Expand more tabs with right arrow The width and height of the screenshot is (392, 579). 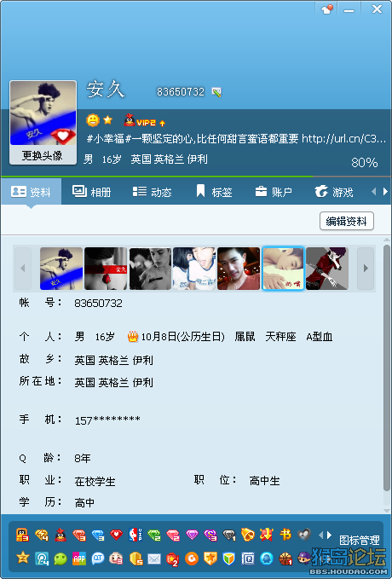pos(385,192)
